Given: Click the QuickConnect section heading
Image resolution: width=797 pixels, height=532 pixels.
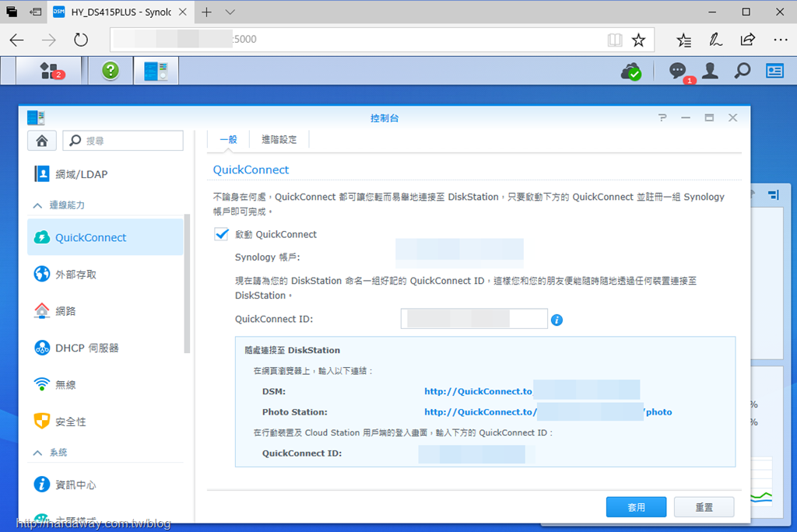Looking at the screenshot, I should tap(251, 170).
